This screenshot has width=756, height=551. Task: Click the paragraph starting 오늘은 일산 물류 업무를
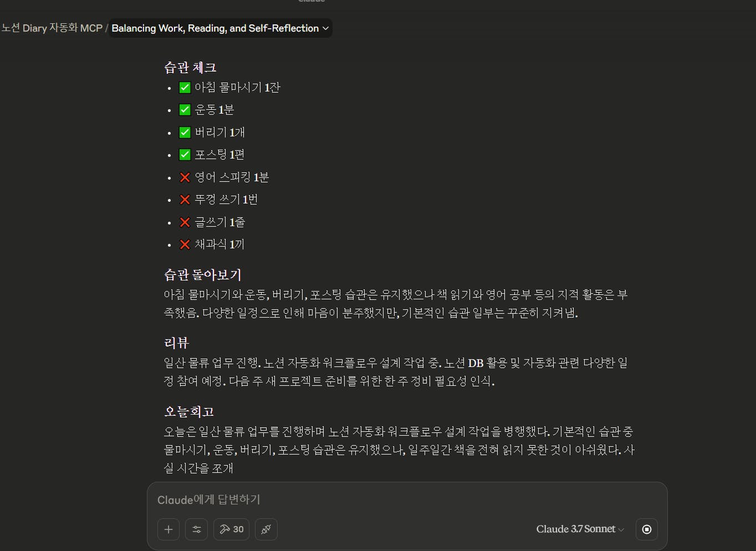coord(399,450)
